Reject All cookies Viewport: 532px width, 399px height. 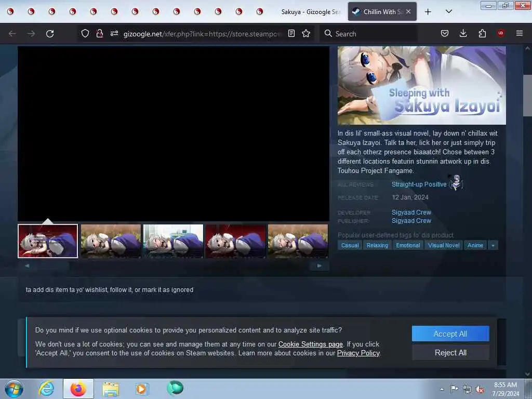coord(450,353)
